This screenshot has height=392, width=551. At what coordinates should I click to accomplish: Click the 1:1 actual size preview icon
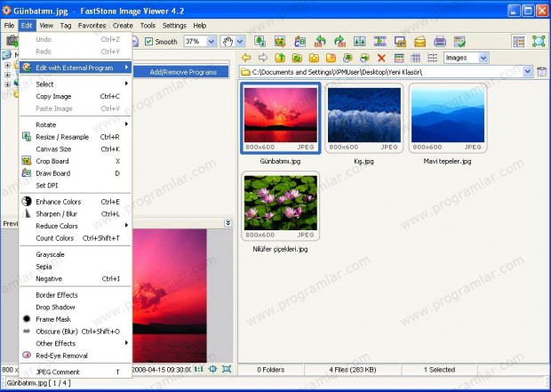coord(198,369)
